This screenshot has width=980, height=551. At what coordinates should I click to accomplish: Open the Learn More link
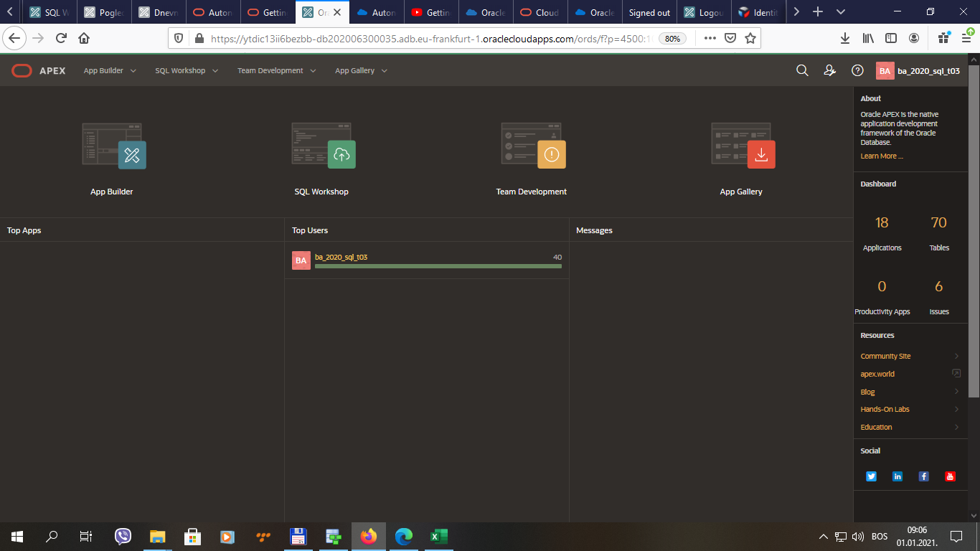pyautogui.click(x=882, y=156)
